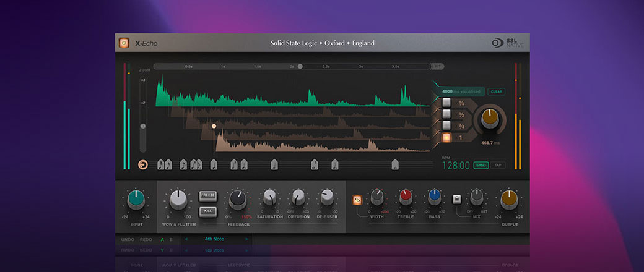Image resolution: width=644 pixels, height=272 pixels.
Task: Click the UNDO button
Action: click(x=128, y=239)
